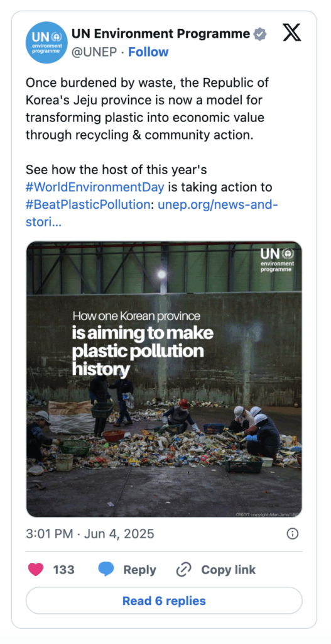
Task: Click the UNEP profile avatar
Action: pyautogui.click(x=46, y=43)
